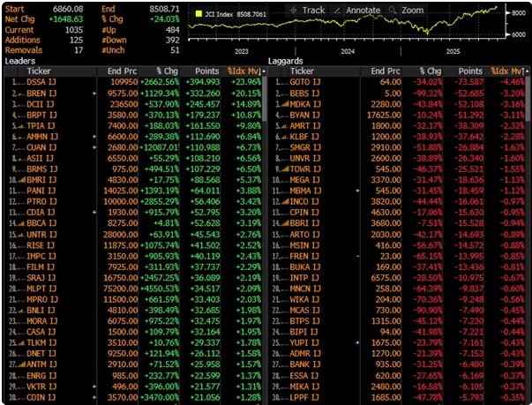Sort Laggards by %Idx Mv column

pos(507,71)
